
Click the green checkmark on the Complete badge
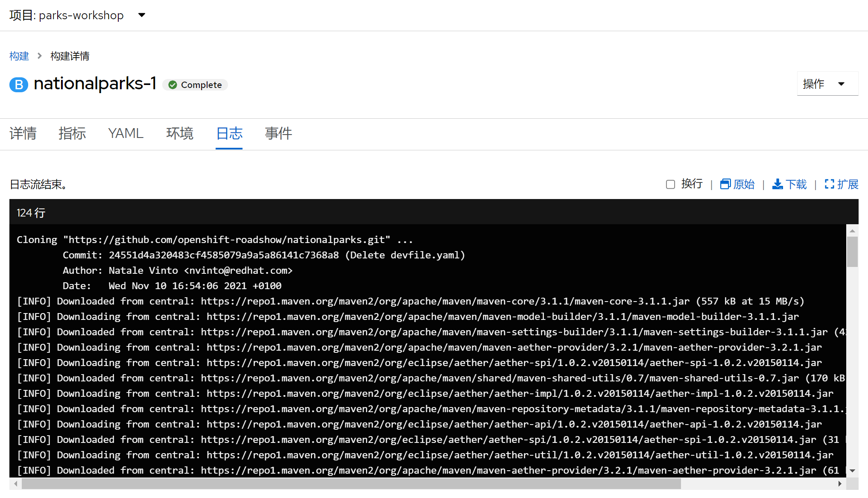[x=172, y=85]
